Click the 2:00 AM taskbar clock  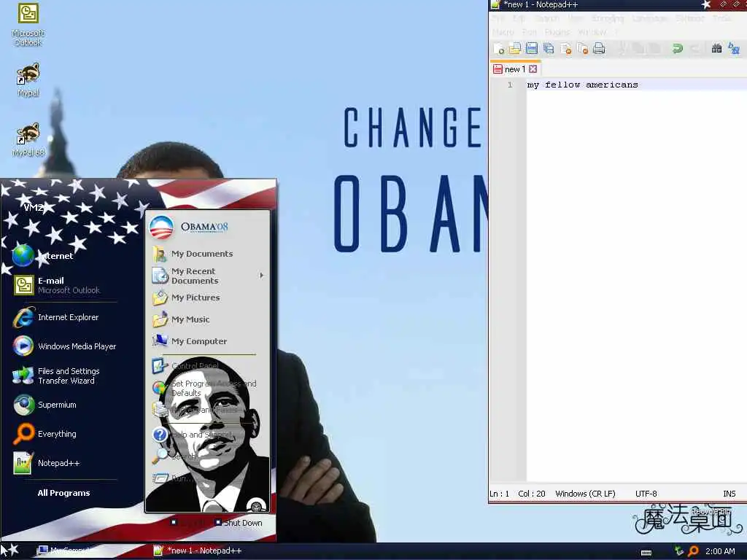pyautogui.click(x=720, y=551)
